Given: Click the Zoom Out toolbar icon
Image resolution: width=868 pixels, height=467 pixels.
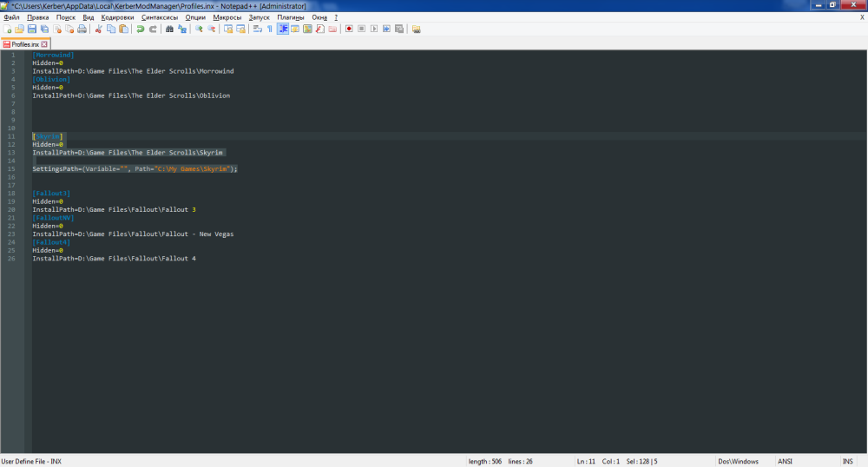Looking at the screenshot, I should [212, 29].
